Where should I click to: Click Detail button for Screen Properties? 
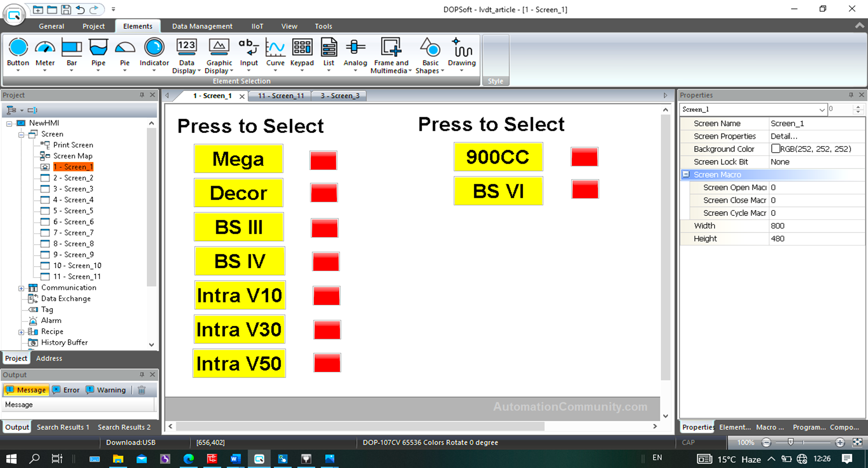pos(785,136)
